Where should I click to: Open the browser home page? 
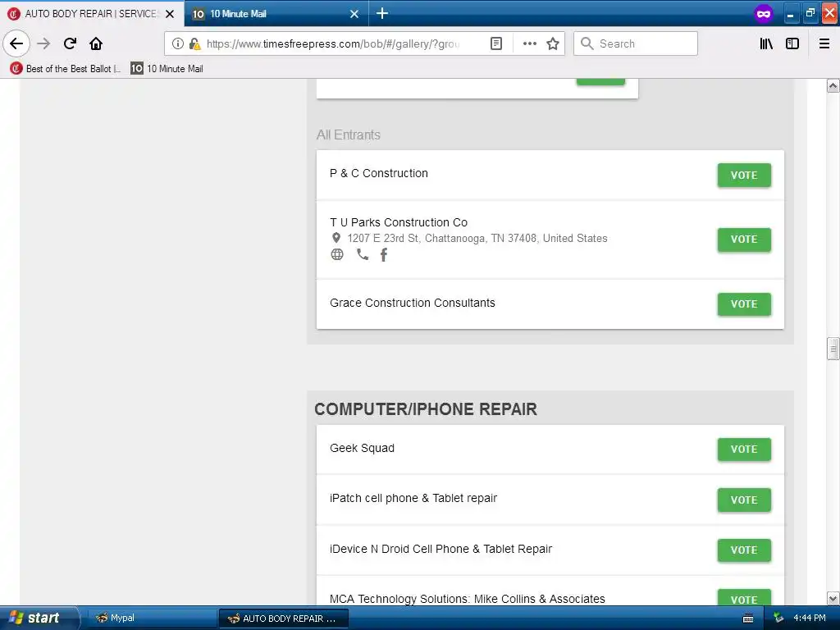96,43
